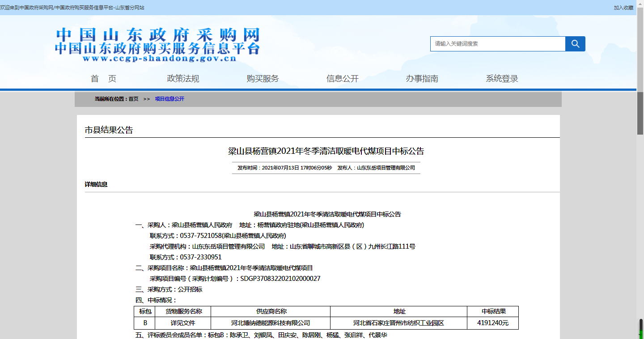Click 加入收藏 to bookmark the site
Viewport: 644px width, 339px height.
click(623, 7)
